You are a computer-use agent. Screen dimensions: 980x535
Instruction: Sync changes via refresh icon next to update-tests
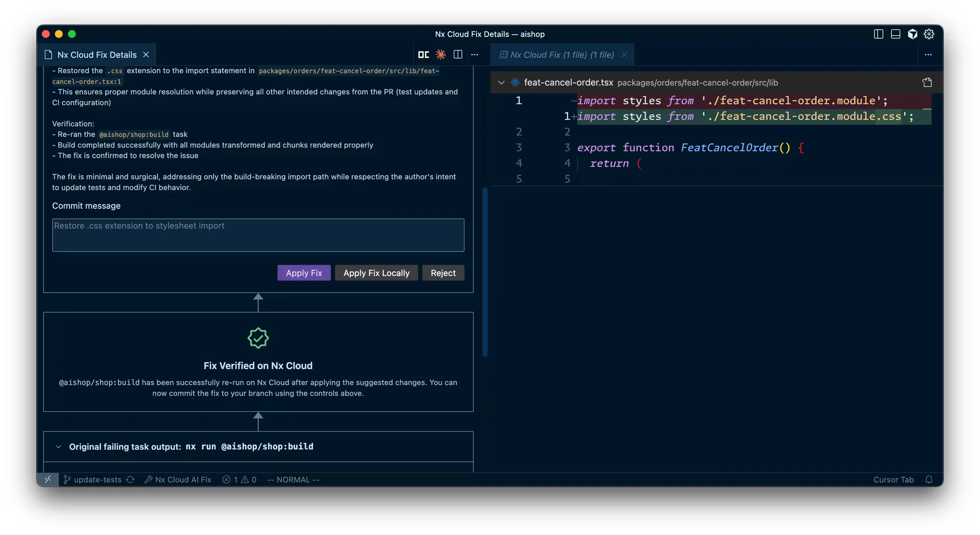pos(130,479)
